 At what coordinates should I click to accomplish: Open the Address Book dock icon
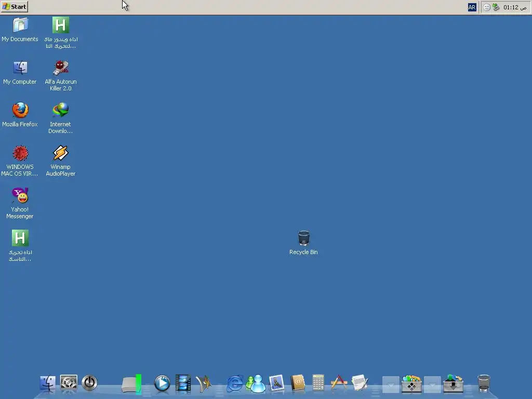click(x=298, y=383)
